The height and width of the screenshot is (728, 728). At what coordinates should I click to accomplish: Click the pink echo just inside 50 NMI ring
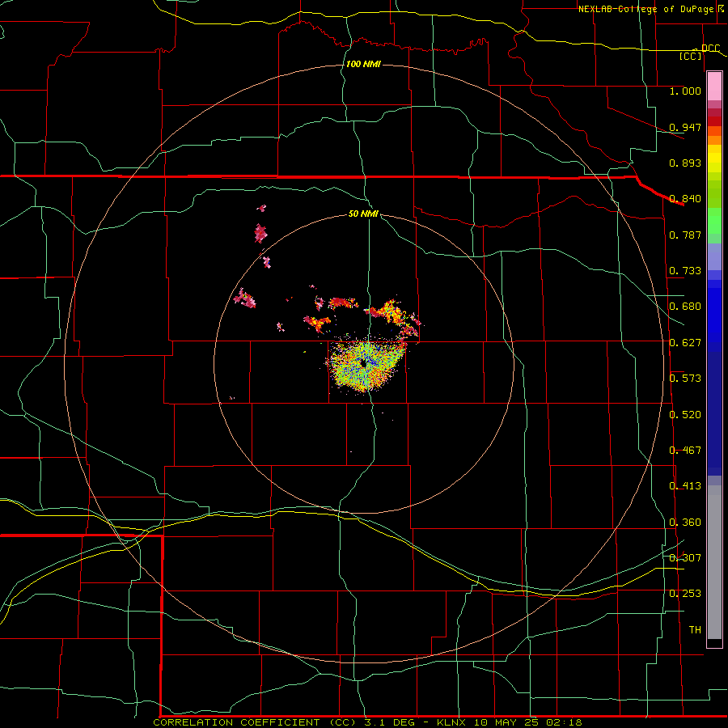[244, 298]
